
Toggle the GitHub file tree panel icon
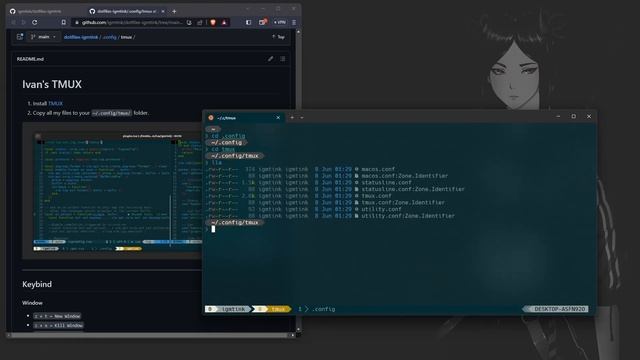20,37
